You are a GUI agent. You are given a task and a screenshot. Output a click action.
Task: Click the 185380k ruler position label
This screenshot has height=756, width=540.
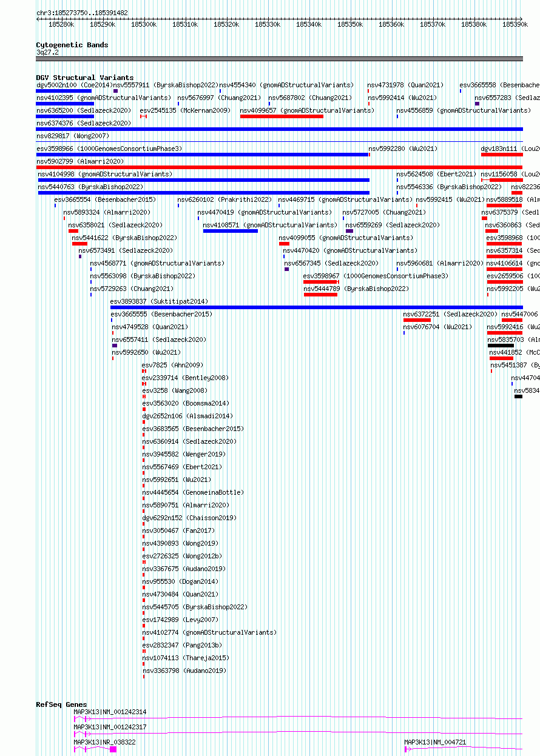(474, 24)
